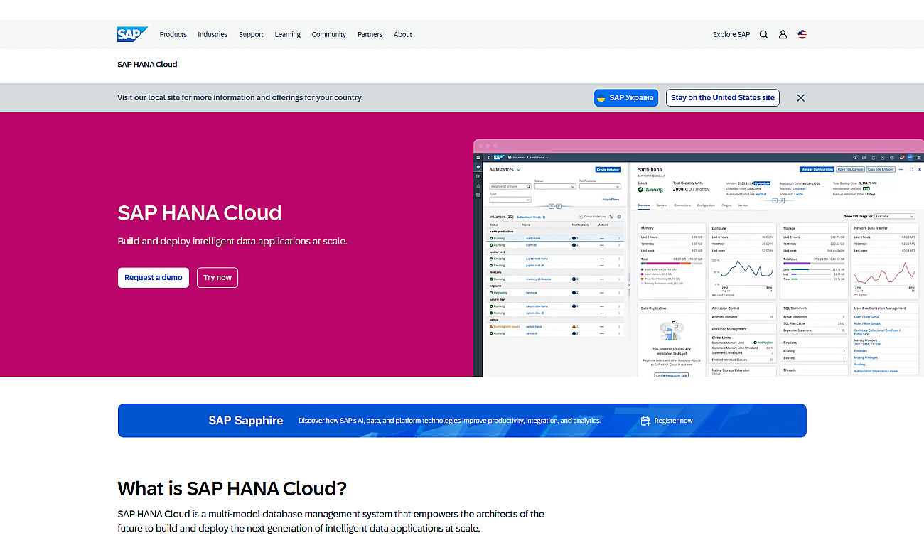924x560 pixels.
Task: Open the Type filter dropdown
Action: [510, 200]
